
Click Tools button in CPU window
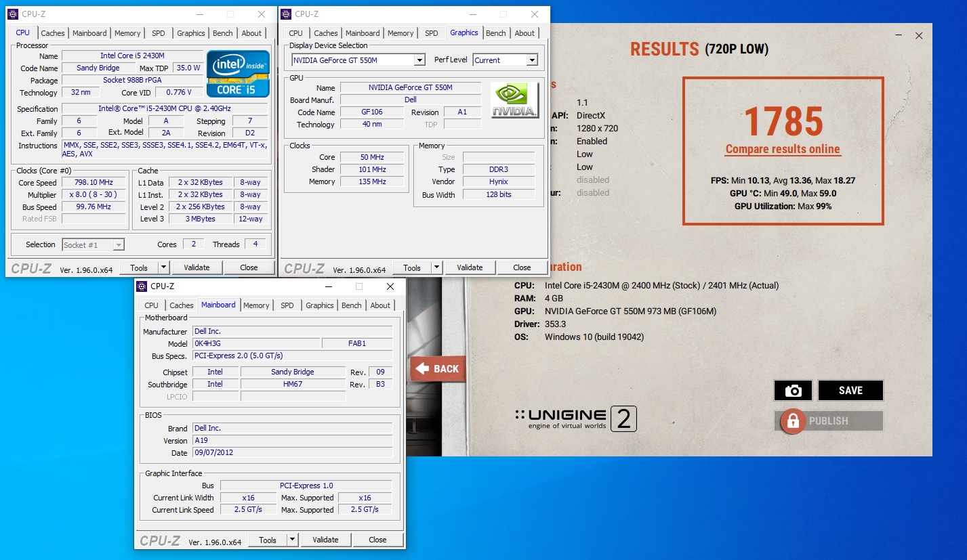pos(139,267)
